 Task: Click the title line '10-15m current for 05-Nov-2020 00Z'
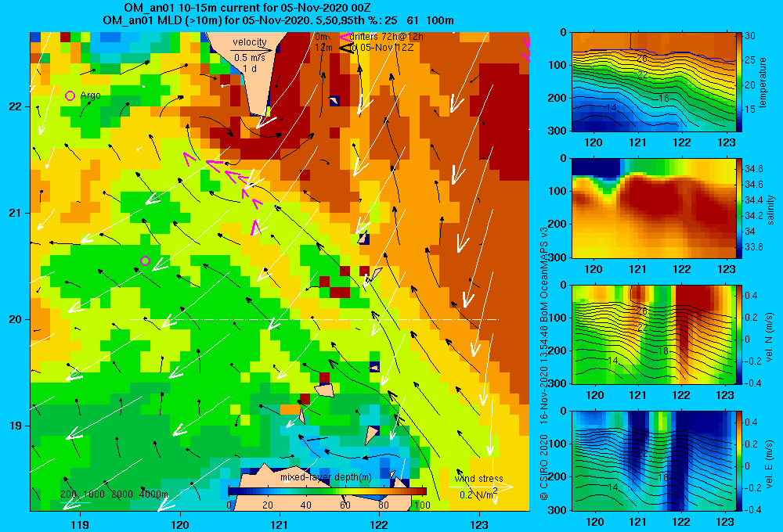coord(247,8)
